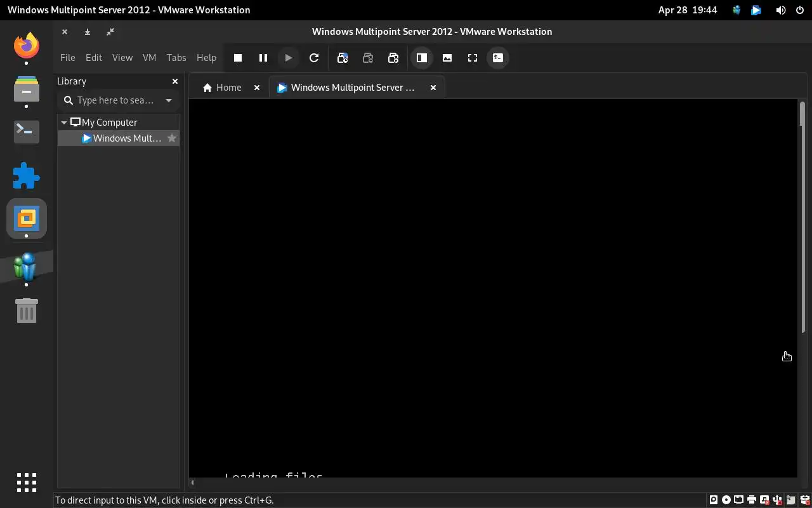Open the Edit menu
This screenshot has height=508, width=812.
pyautogui.click(x=94, y=57)
